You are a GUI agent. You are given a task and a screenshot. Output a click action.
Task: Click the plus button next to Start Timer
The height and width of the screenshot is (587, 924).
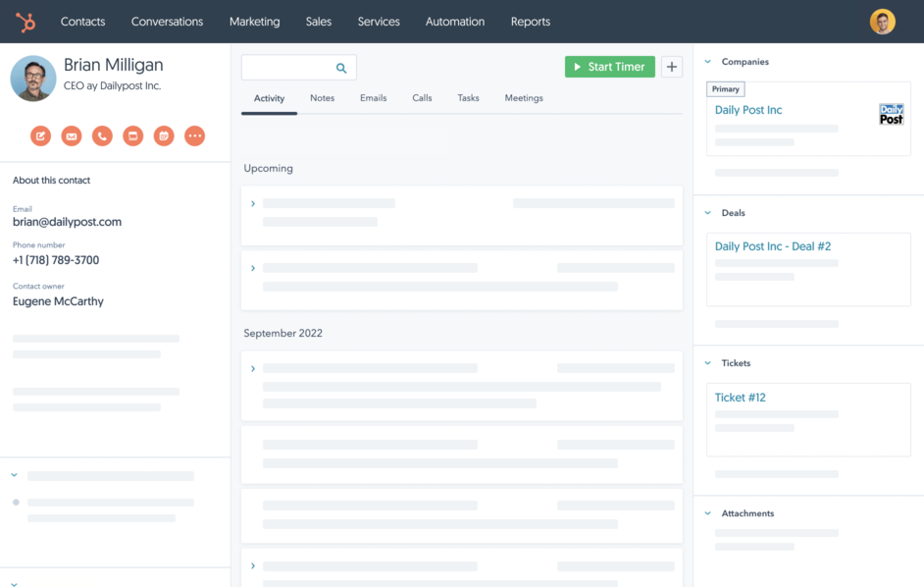click(671, 66)
